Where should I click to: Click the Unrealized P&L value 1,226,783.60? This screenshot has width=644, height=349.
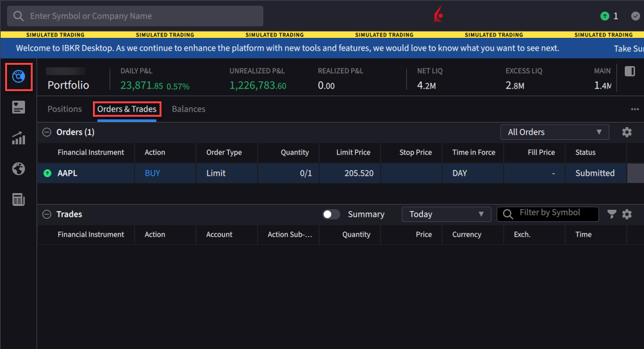click(258, 85)
